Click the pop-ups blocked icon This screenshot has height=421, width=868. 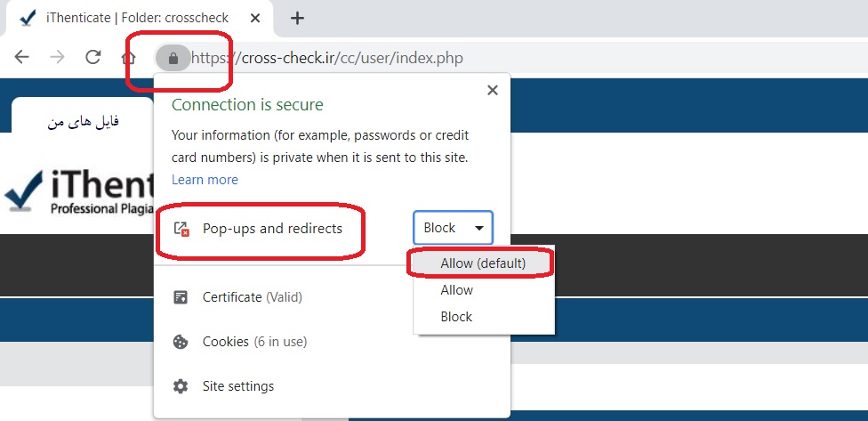[181, 229]
